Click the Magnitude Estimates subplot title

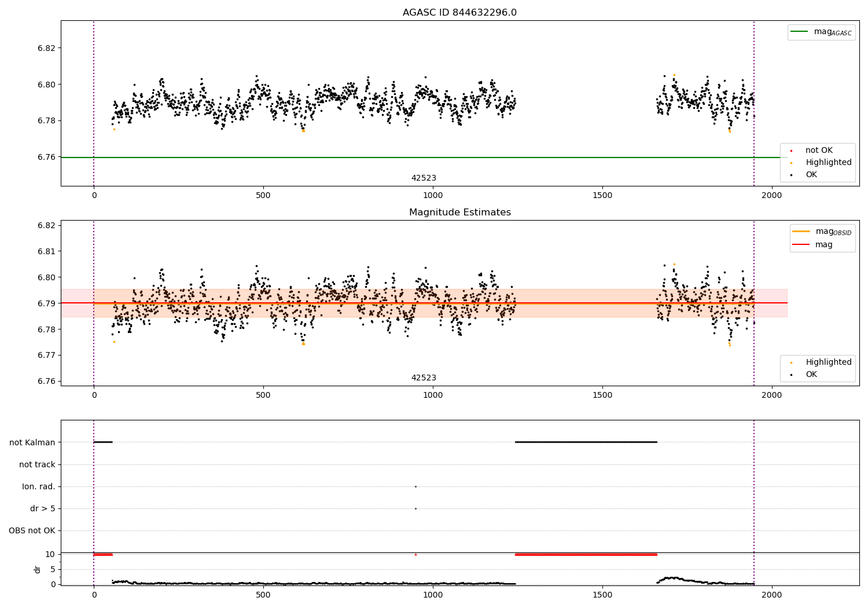(x=459, y=213)
